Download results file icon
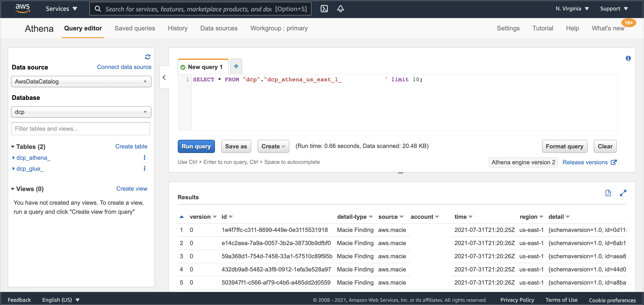 [608, 193]
